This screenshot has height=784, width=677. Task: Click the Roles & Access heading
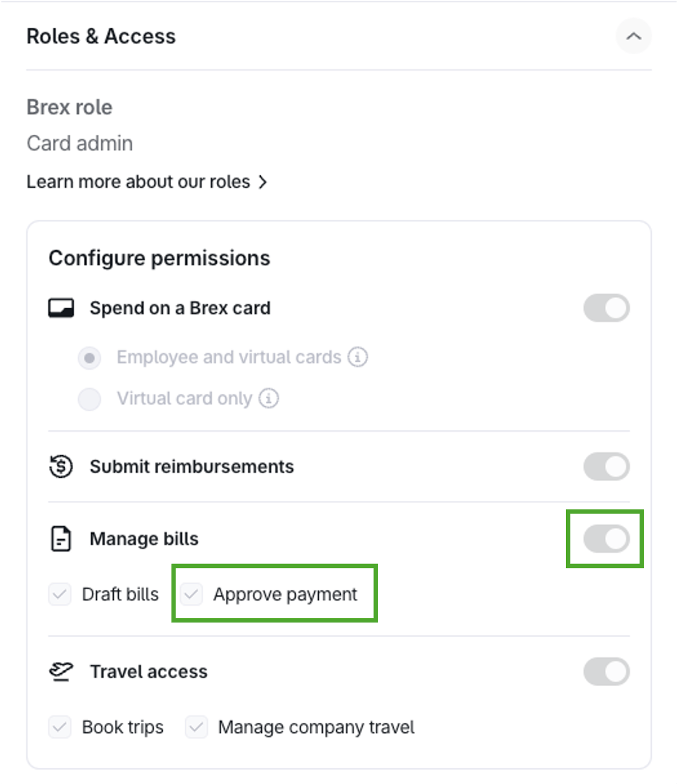click(101, 36)
